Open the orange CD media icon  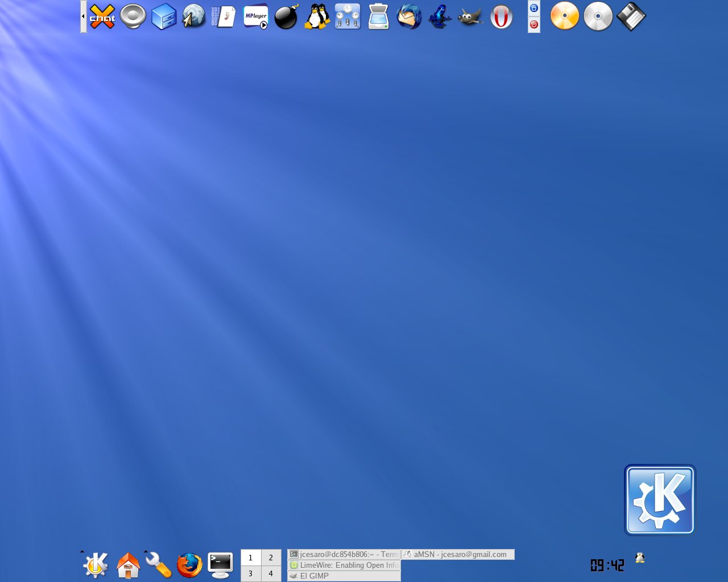click(565, 16)
